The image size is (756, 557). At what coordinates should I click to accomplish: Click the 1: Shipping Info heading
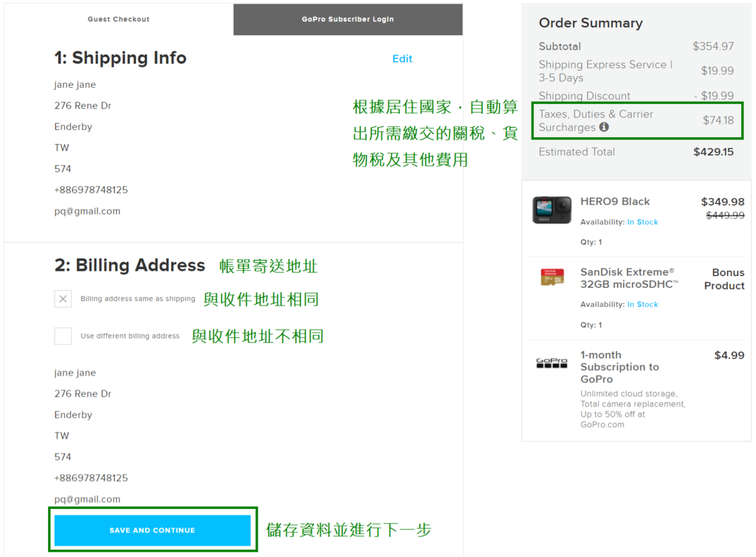pyautogui.click(x=120, y=58)
